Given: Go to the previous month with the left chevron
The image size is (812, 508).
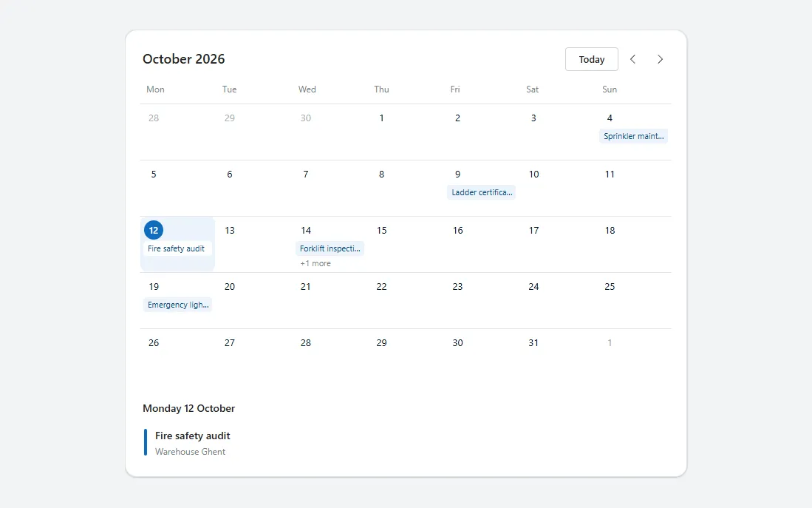Looking at the screenshot, I should point(632,59).
